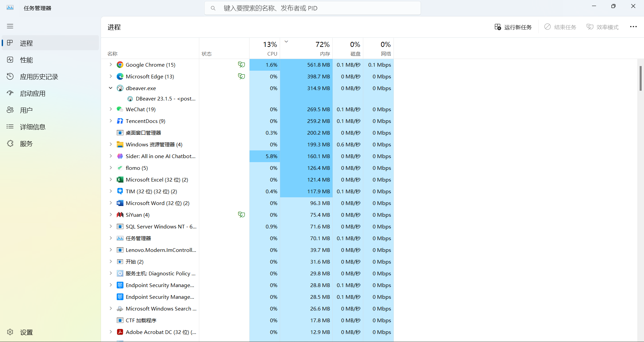
Task: Click the efficiency mode leaf for SiYuan
Action: (x=241, y=215)
